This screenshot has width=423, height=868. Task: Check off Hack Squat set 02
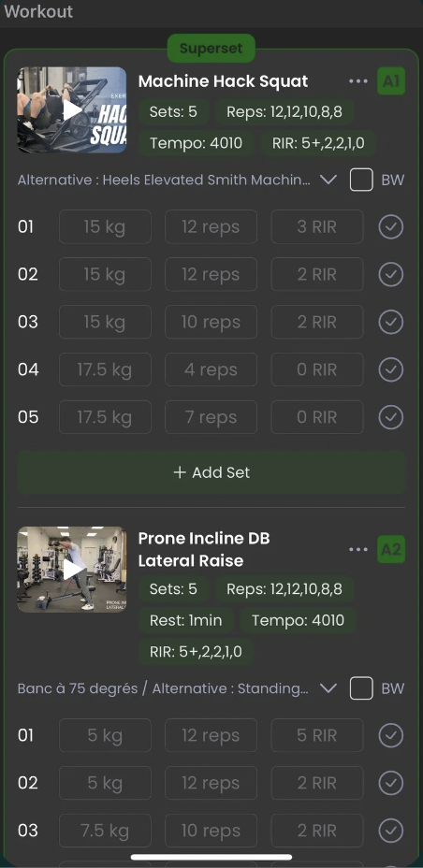[391, 275]
